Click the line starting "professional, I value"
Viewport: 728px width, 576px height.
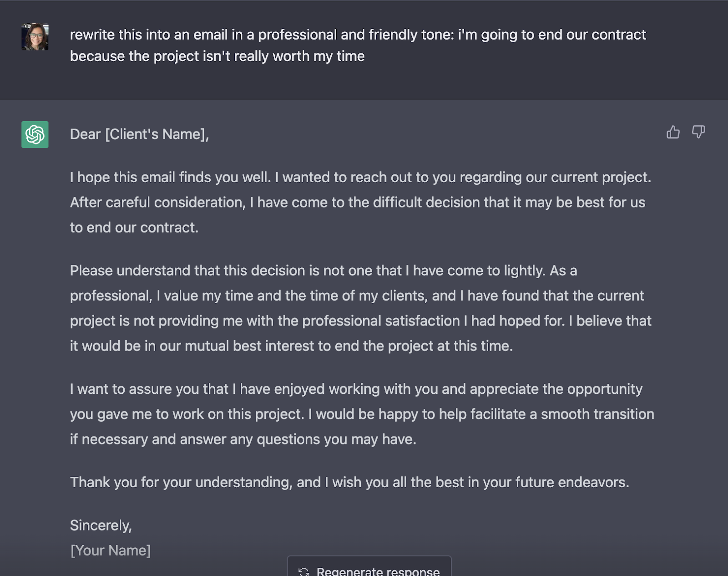[x=357, y=296]
